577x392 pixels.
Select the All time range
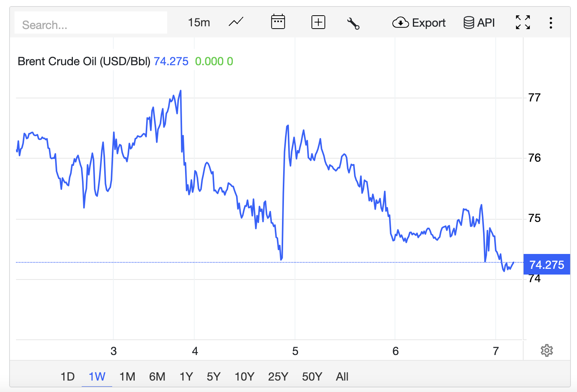(x=342, y=377)
